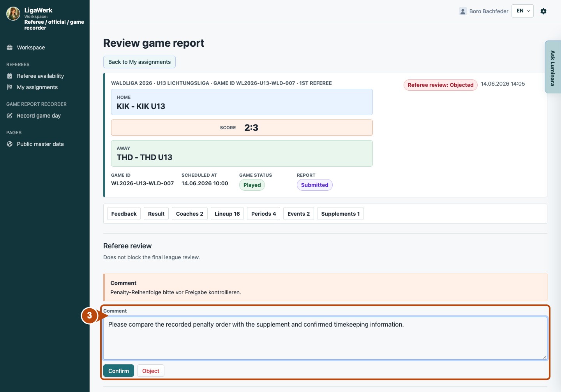
Task: Grab the comment box resize handle
Action: (x=544, y=357)
